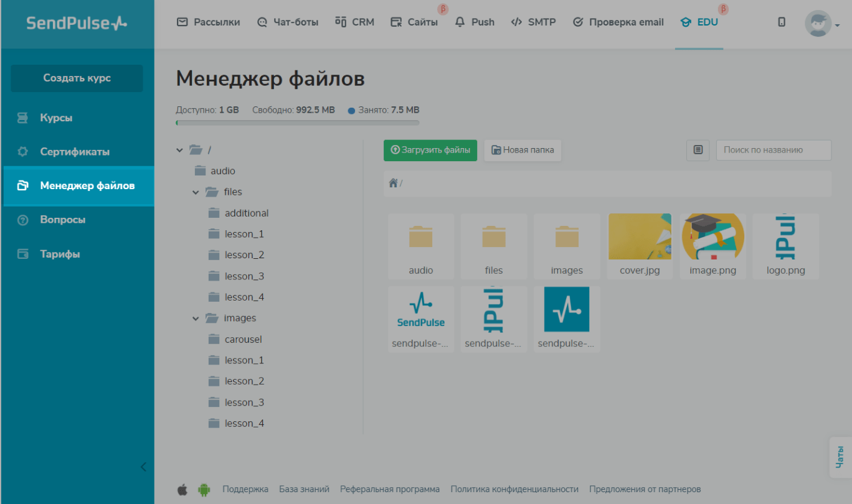Select the white pulse on teal square thumbnail
The image size is (852, 504).
pyautogui.click(x=567, y=319)
